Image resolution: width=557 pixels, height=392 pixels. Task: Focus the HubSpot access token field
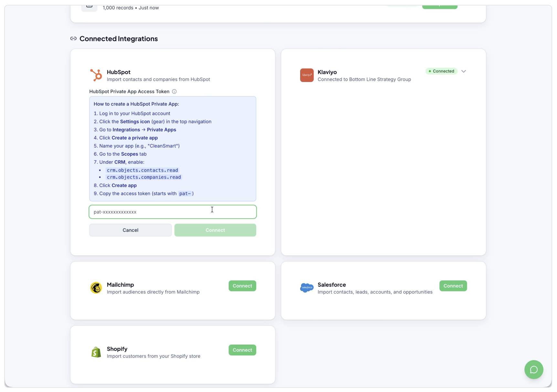coord(173,212)
